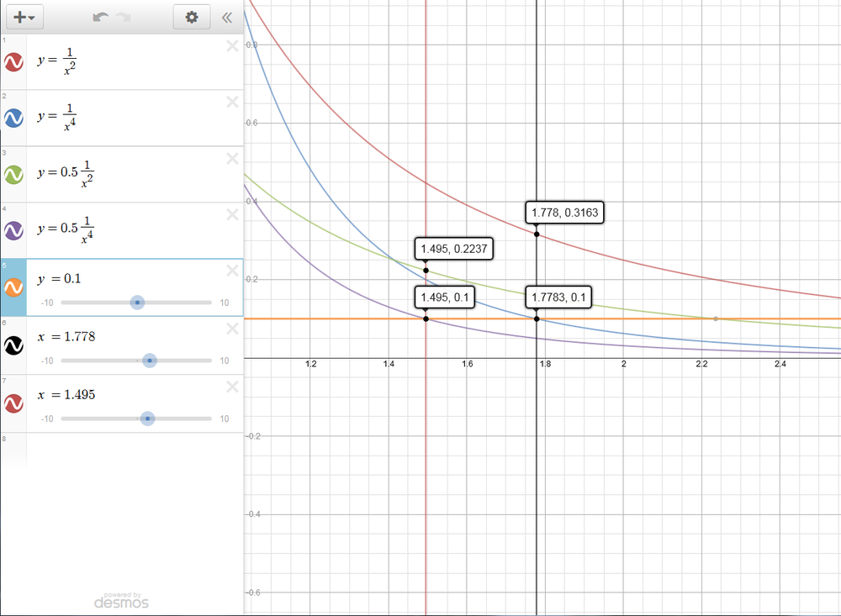Click the undo arrow
This screenshot has height=616, width=841.
pyautogui.click(x=100, y=17)
